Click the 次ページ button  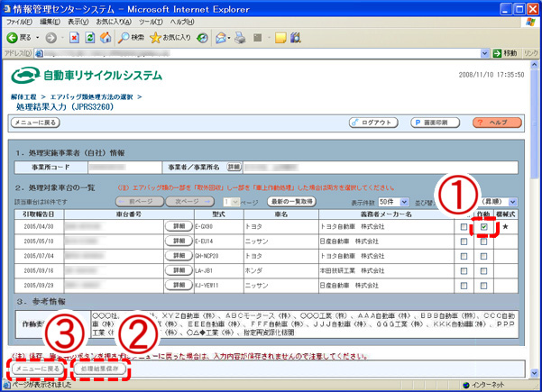[189, 201]
